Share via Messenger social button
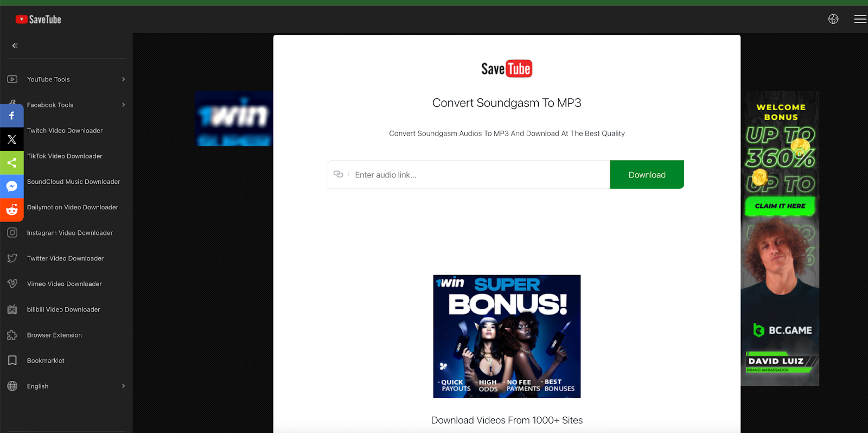 click(12, 186)
